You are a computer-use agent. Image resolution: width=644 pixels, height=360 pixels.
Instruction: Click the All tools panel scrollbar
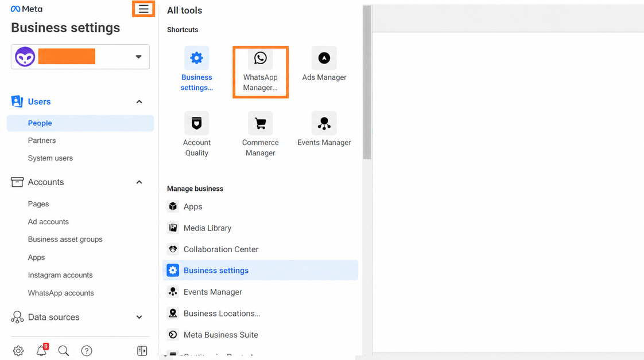367,82
